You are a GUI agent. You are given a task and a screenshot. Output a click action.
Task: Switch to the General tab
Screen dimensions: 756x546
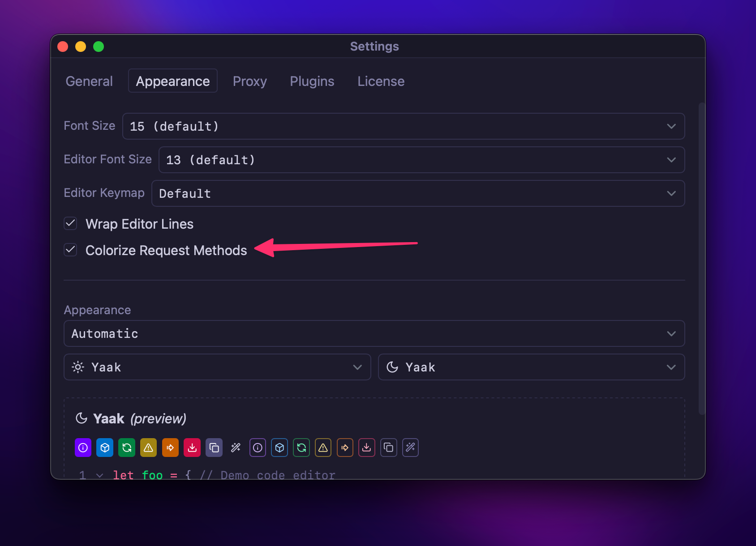tap(89, 81)
